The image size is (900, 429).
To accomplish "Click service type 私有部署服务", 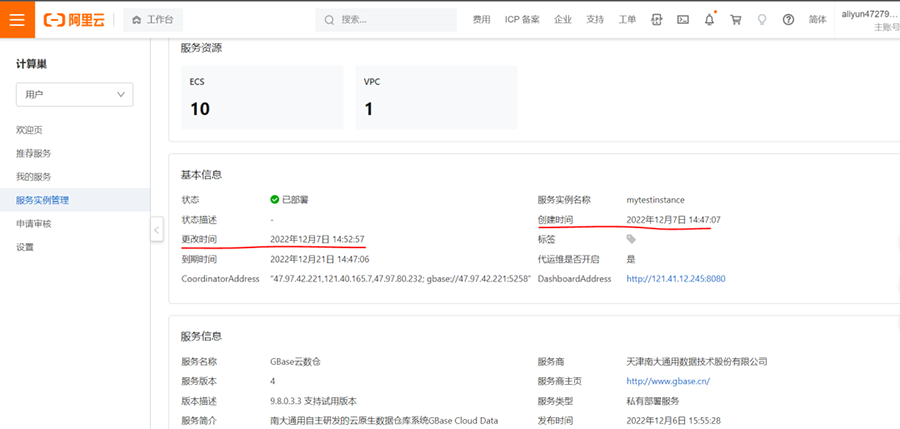I will [653, 401].
